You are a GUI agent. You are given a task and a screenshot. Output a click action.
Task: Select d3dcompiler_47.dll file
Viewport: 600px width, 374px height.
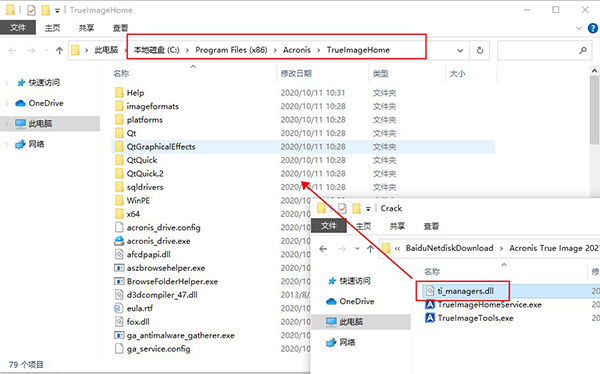(x=162, y=295)
